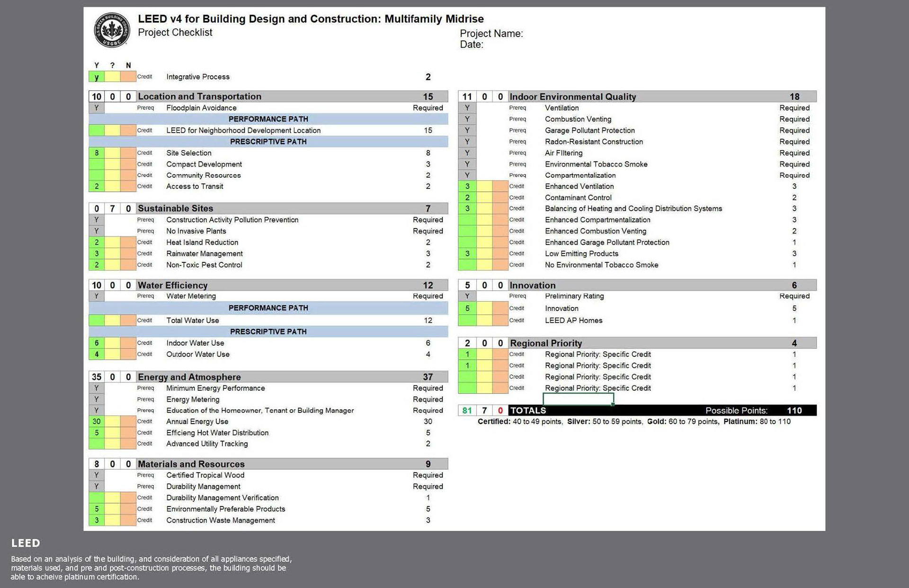
Task: Select 'Durability Management Verification' credit
Action: click(x=223, y=498)
